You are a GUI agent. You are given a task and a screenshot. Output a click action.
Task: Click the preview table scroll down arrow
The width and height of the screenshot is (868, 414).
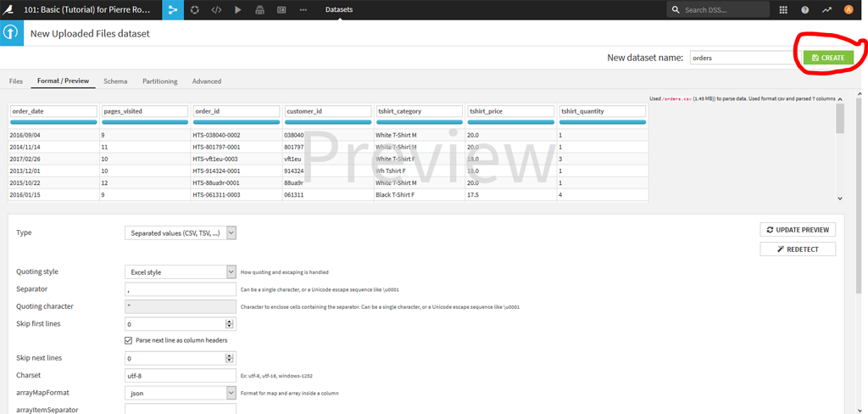click(840, 198)
